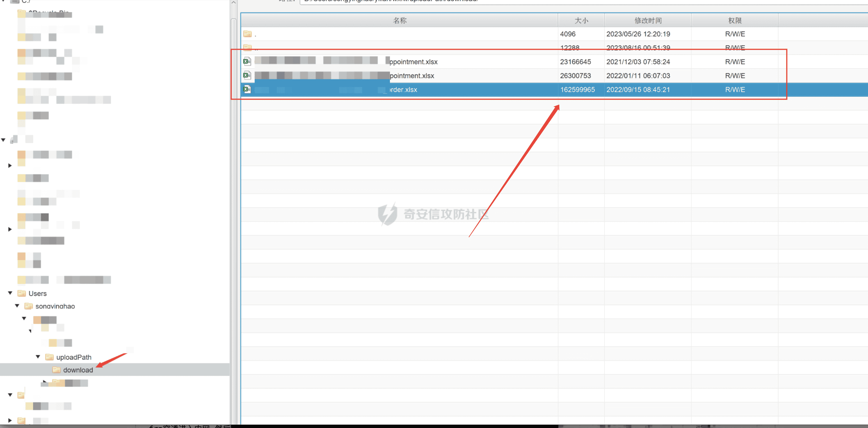Click the Excel icon of the second appointment.xlsx file
This screenshot has width=868, height=428.
(x=247, y=75)
